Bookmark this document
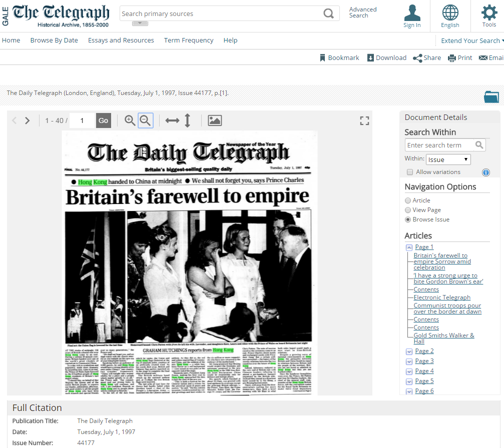504x448 pixels. tap(339, 58)
